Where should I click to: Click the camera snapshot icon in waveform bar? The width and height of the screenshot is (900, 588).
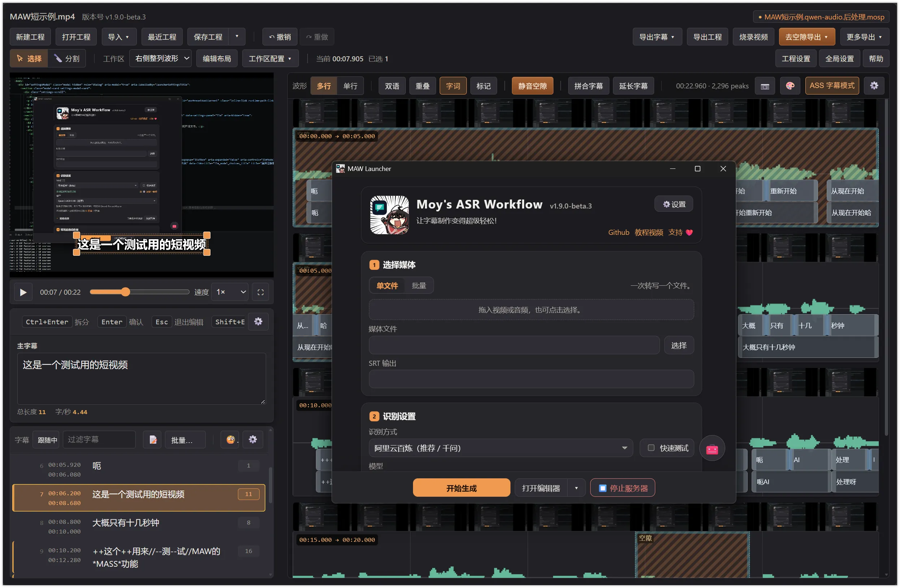[x=765, y=86]
